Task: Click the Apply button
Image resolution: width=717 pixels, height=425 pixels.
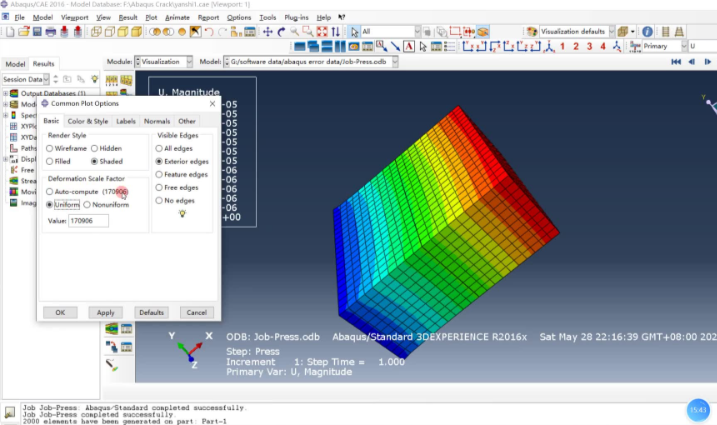Action: pyautogui.click(x=106, y=312)
